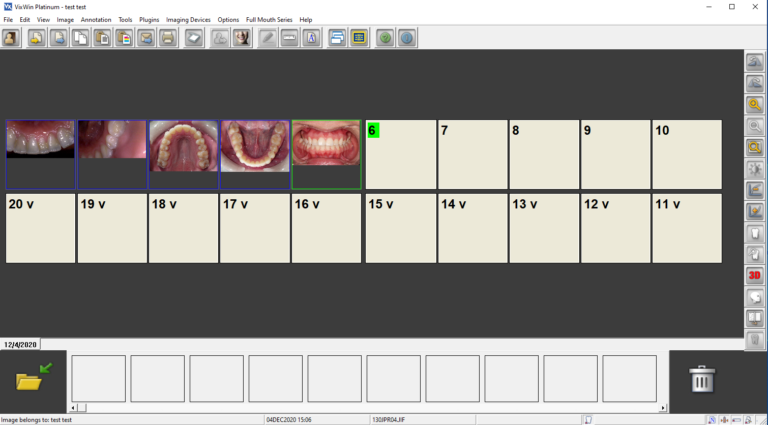Click the save image icon with blue arrow
This screenshot has height=425, width=768.
tap(59, 38)
